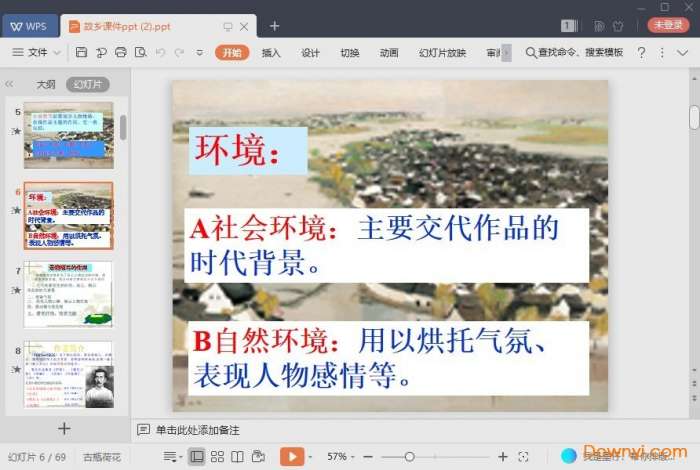This screenshot has width=700, height=470.
Task: Select the 开始 ribbon tab
Action: (232, 53)
